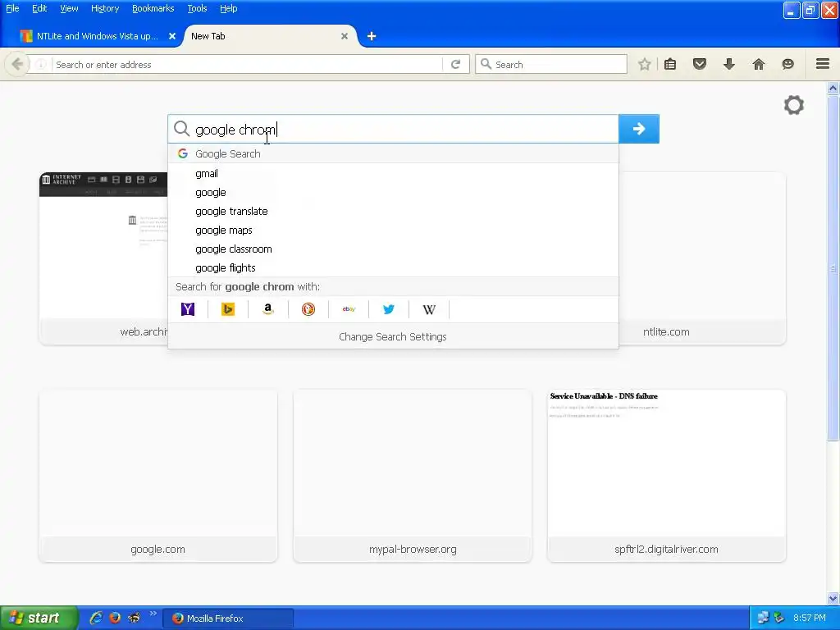
Task: Launch Firefox from quick launch icon
Action: pos(115,618)
